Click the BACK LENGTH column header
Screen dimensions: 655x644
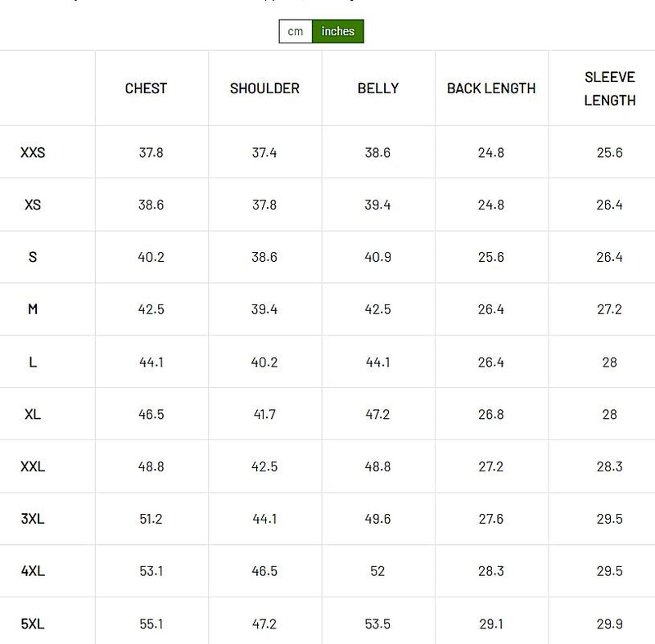(x=491, y=88)
